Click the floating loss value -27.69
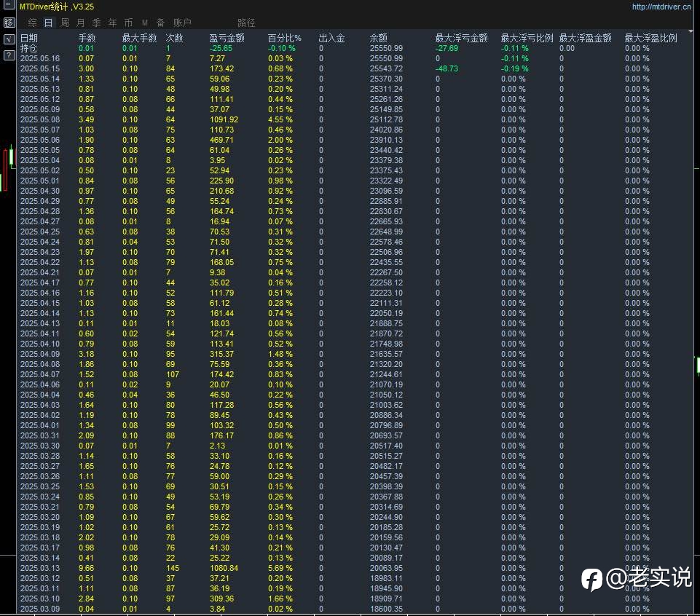 [447, 48]
